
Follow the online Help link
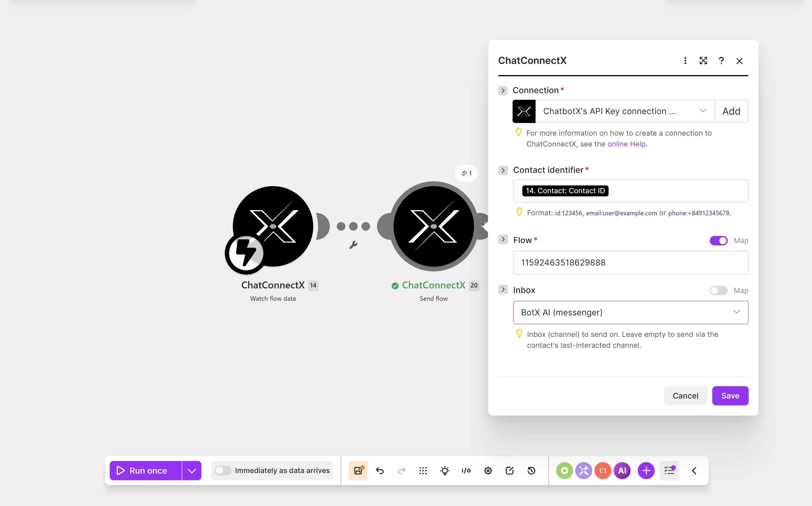(626, 144)
